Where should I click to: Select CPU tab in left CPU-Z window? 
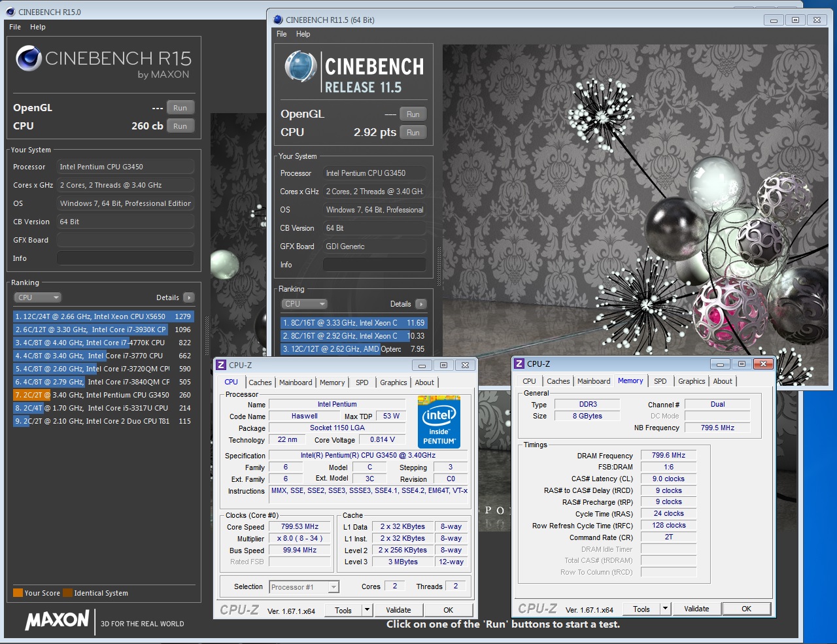pos(231,382)
